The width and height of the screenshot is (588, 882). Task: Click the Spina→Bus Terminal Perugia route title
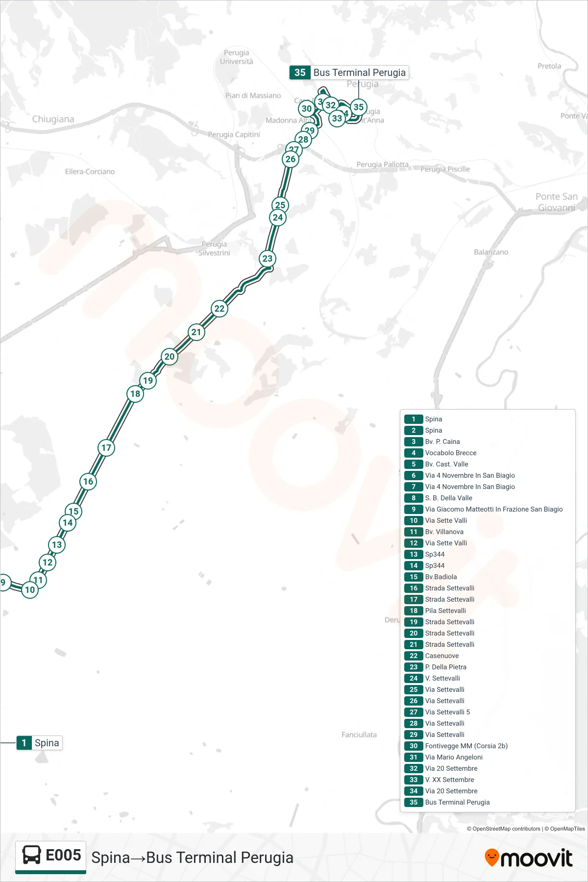point(192,858)
